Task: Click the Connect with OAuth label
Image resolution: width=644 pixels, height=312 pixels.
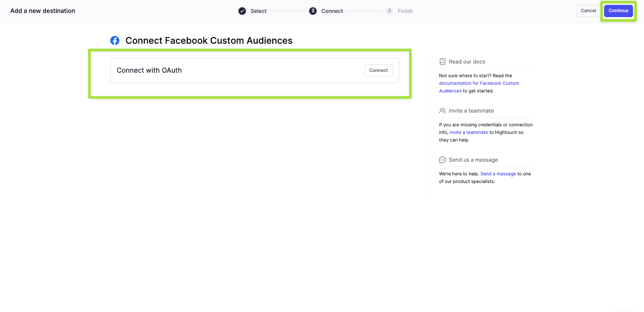Action: (149, 70)
